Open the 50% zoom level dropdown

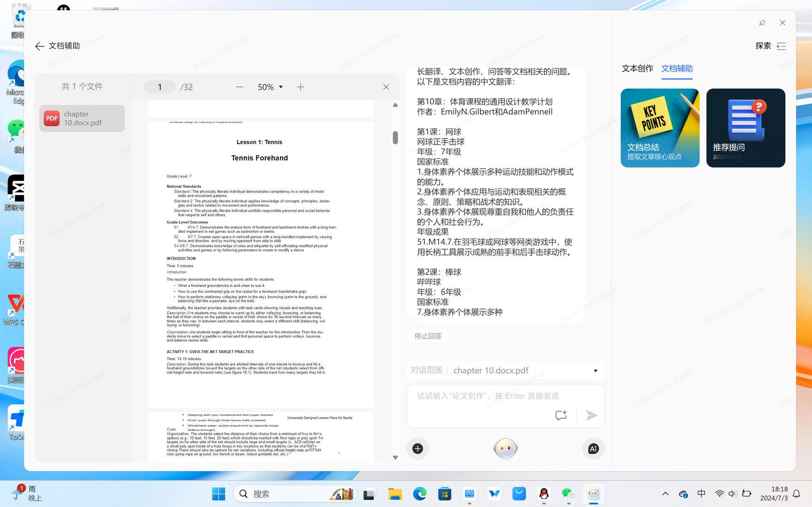[271, 87]
